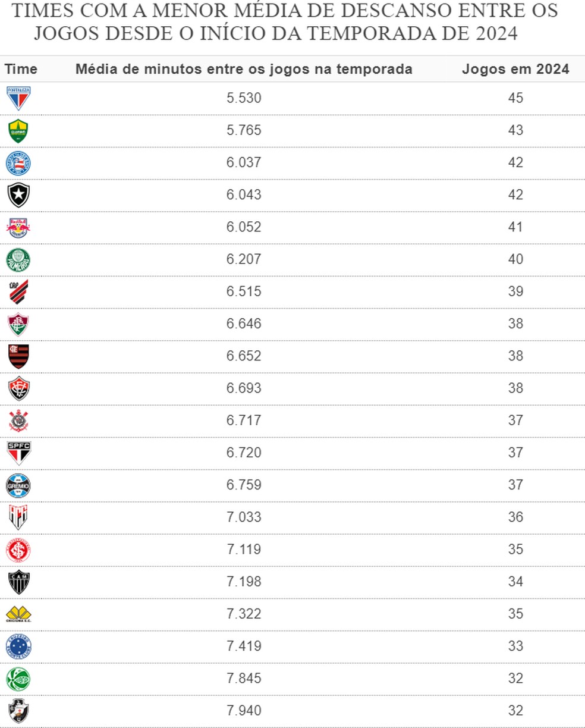The image size is (585, 728).
Task: Click Média de minutos column header
Action: [x=244, y=69]
